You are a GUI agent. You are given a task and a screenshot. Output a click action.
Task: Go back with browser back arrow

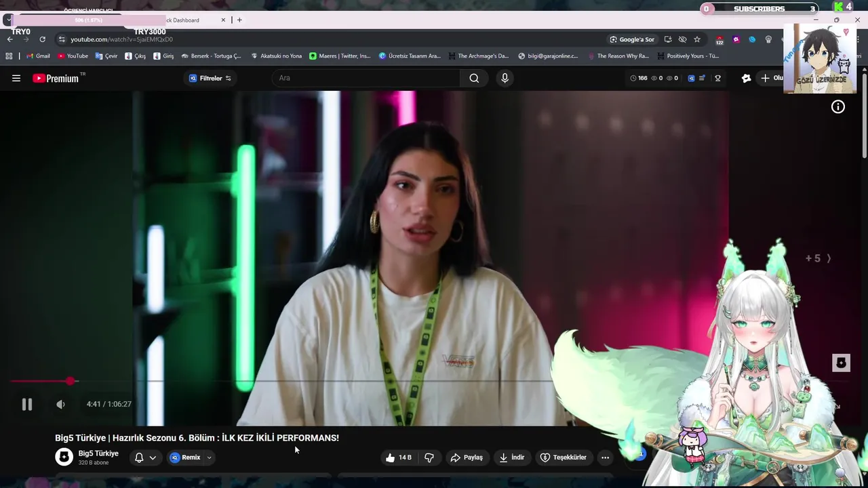9,39
